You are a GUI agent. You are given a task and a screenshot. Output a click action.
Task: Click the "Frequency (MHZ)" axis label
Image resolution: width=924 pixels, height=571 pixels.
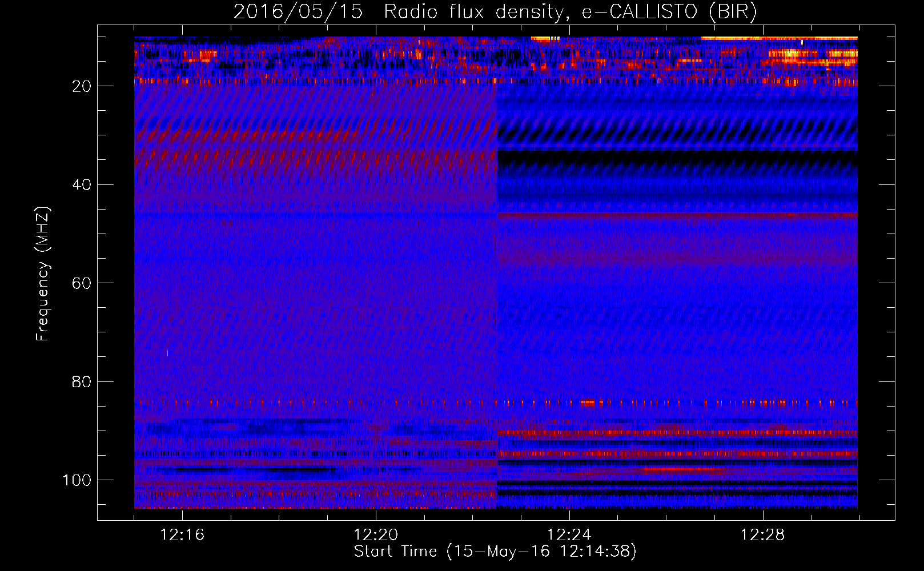click(x=43, y=274)
